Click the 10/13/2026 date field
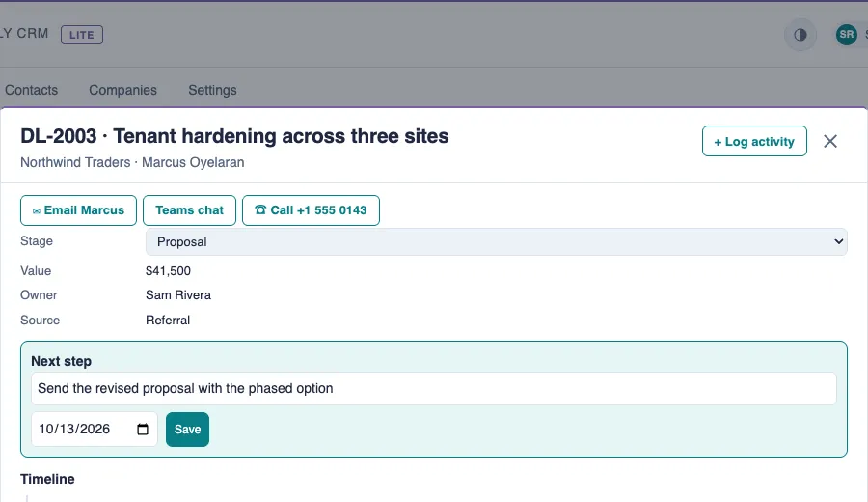 point(95,429)
